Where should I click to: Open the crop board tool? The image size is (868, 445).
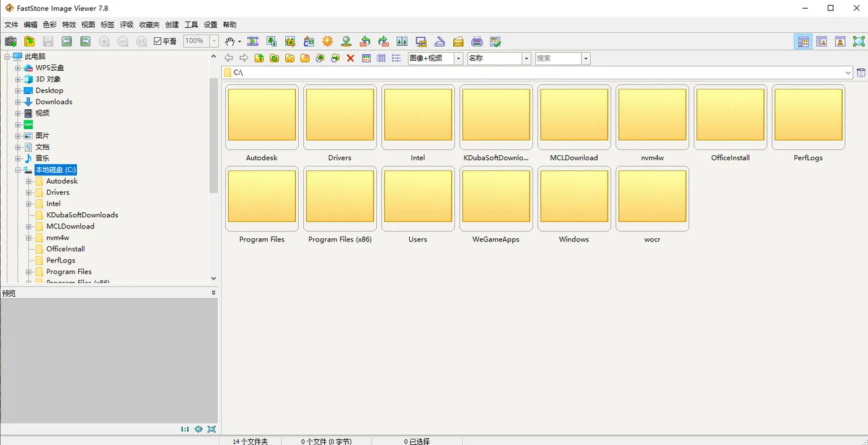(x=290, y=42)
